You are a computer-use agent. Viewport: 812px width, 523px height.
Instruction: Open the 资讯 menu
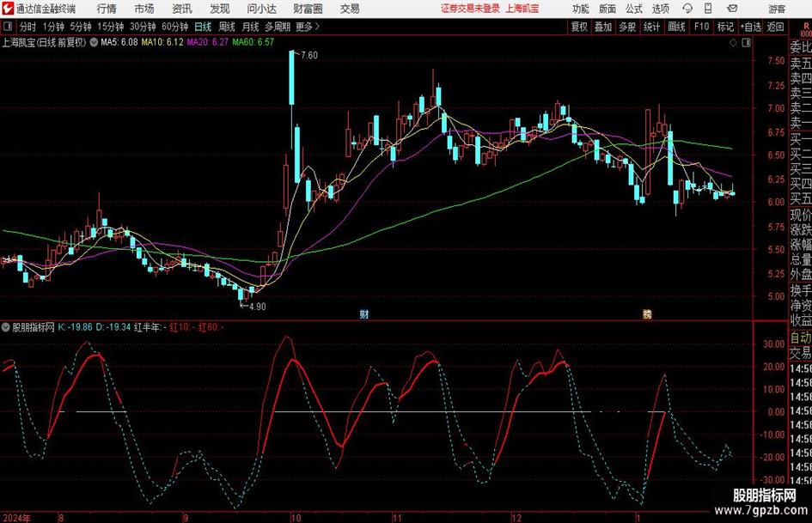[x=182, y=9]
